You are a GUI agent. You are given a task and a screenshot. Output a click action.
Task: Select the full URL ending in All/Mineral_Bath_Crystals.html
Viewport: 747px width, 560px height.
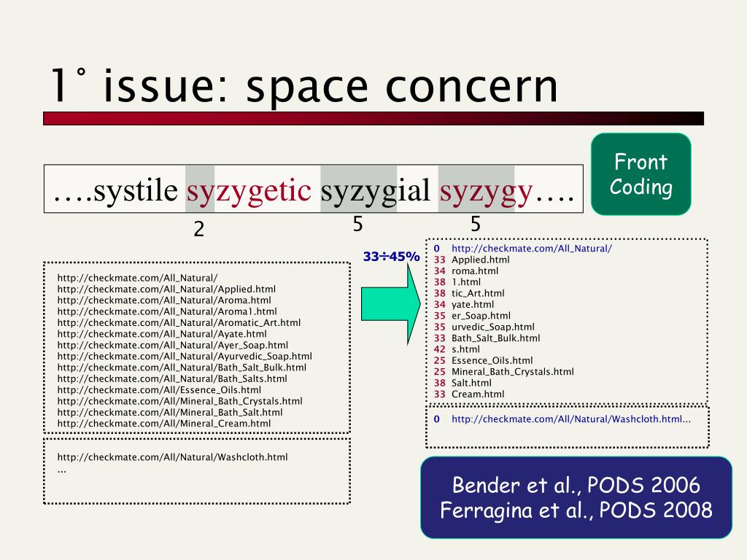(x=179, y=401)
